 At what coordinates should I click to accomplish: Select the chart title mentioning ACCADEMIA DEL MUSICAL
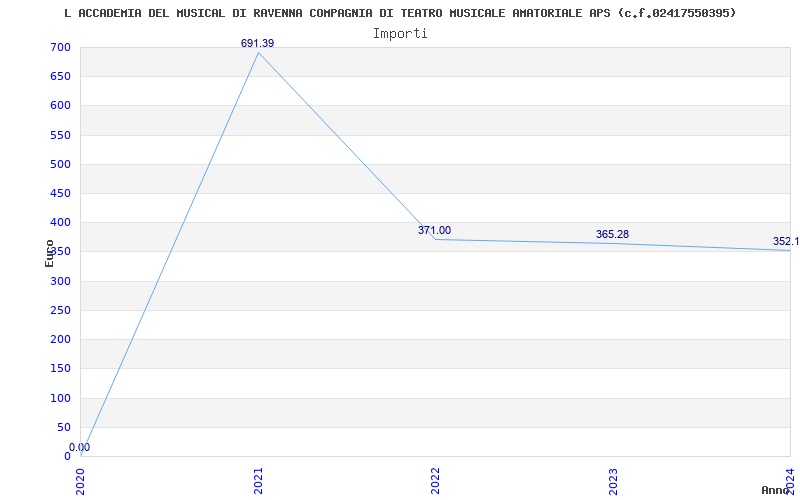pyautogui.click(x=400, y=13)
